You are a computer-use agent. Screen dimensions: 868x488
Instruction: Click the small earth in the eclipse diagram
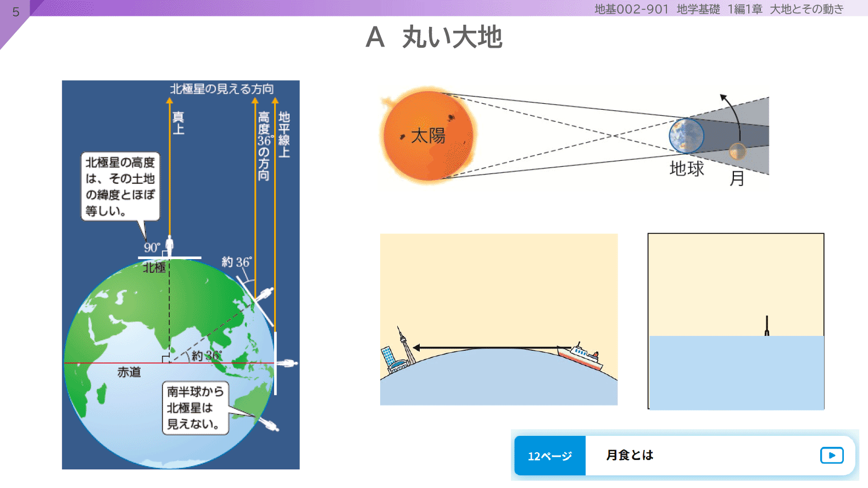point(686,135)
